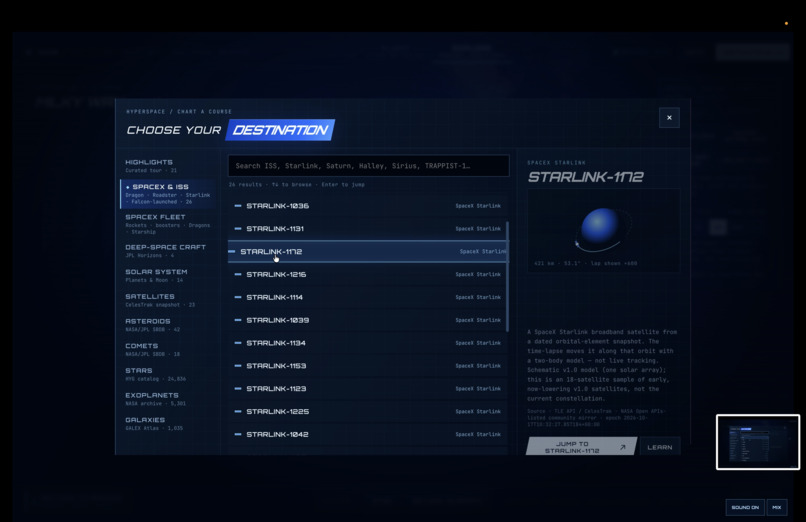Select the STARLINK-1123 entry
The image size is (806, 522).
pos(367,388)
